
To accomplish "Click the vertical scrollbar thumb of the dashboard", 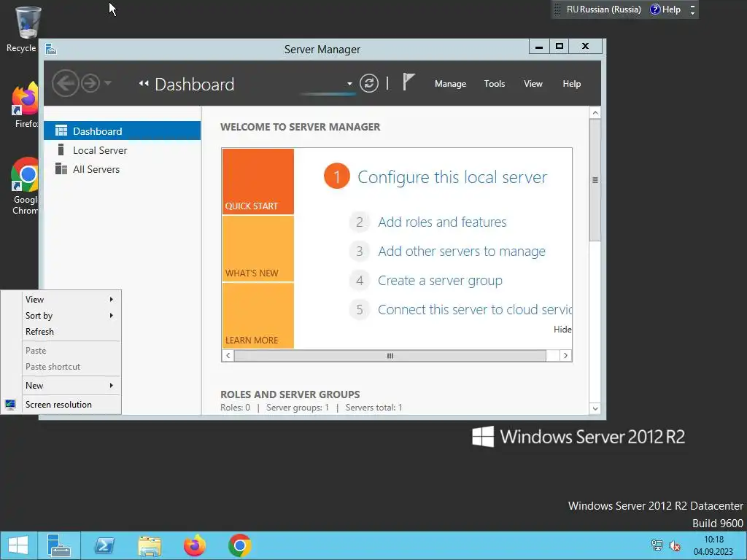I will tap(595, 180).
